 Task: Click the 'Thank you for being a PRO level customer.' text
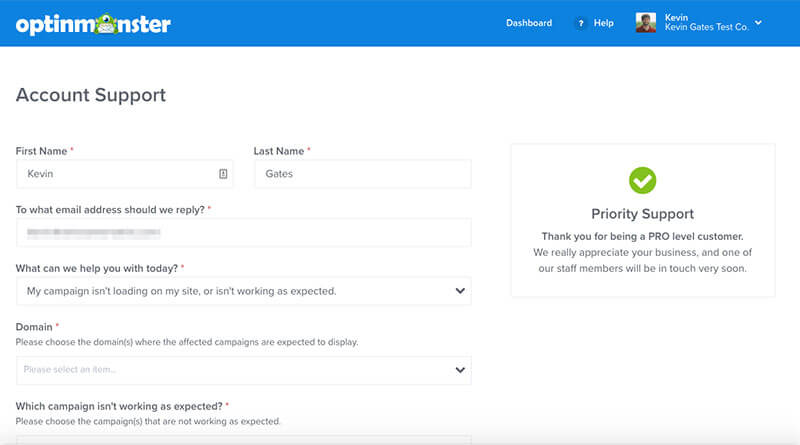[642, 236]
